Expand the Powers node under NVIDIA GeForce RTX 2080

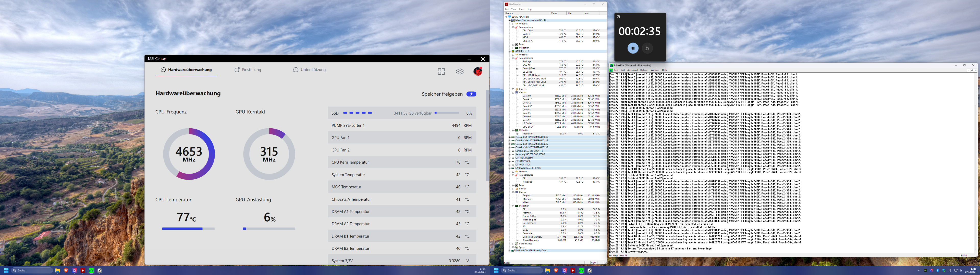513,189
